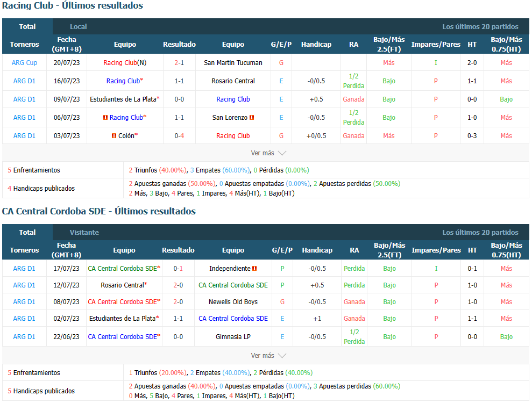
Task: Click the RA header in the Central Cordoba table
Action: tap(354, 250)
